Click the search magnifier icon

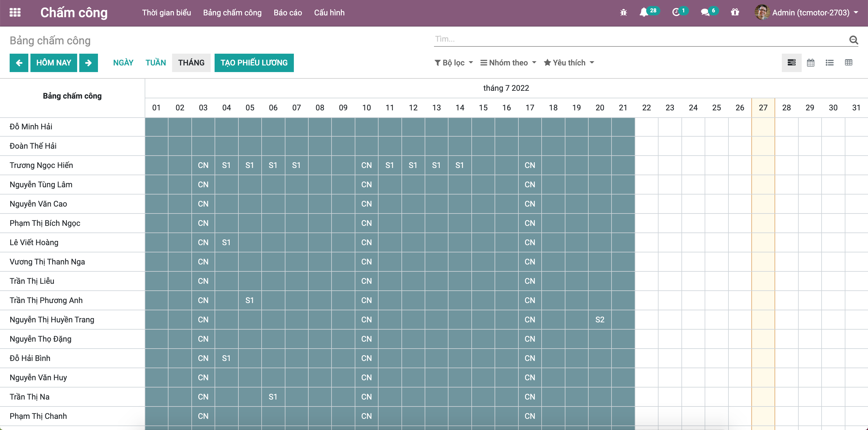(853, 40)
